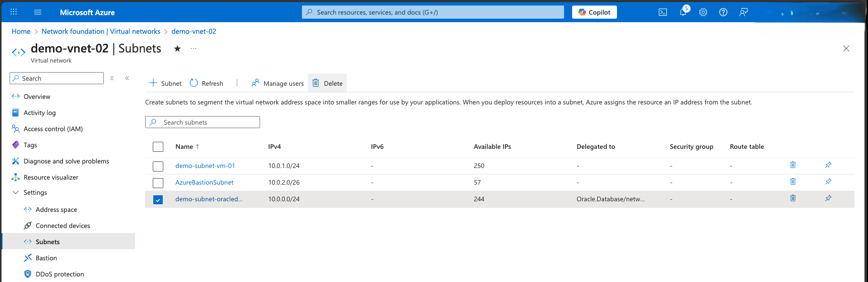Open the Azure portal waffle menu
Image resolution: width=868 pixels, height=282 pixels.
pyautogui.click(x=14, y=12)
